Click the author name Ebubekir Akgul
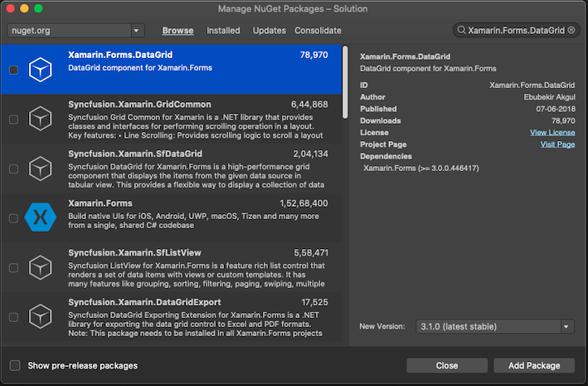Image resolution: width=588 pixels, height=386 pixels. click(x=549, y=97)
